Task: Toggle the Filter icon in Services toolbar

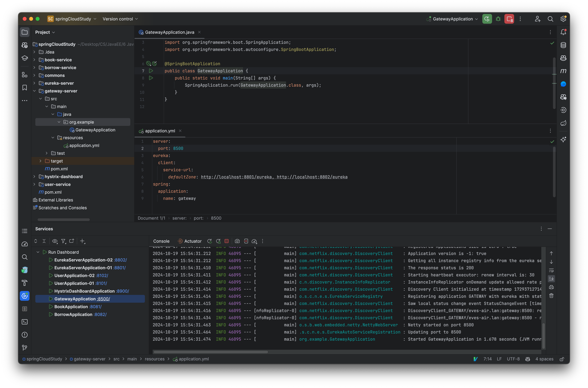Action: click(64, 241)
